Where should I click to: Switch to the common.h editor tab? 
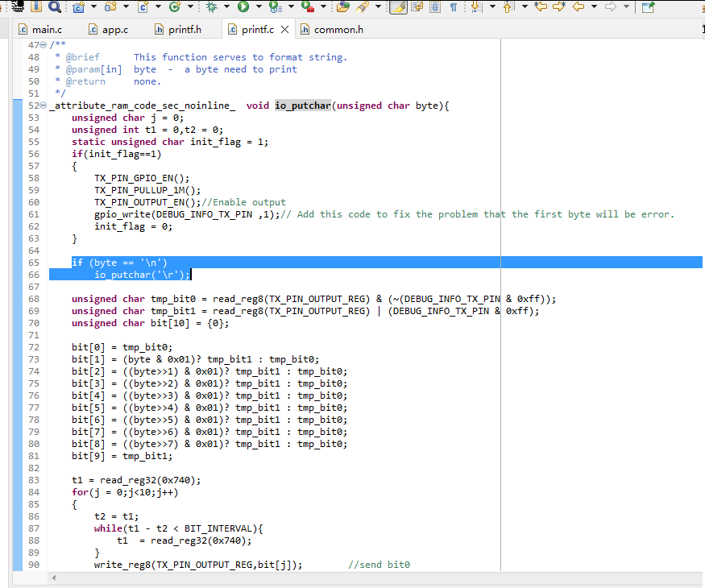tap(338, 30)
